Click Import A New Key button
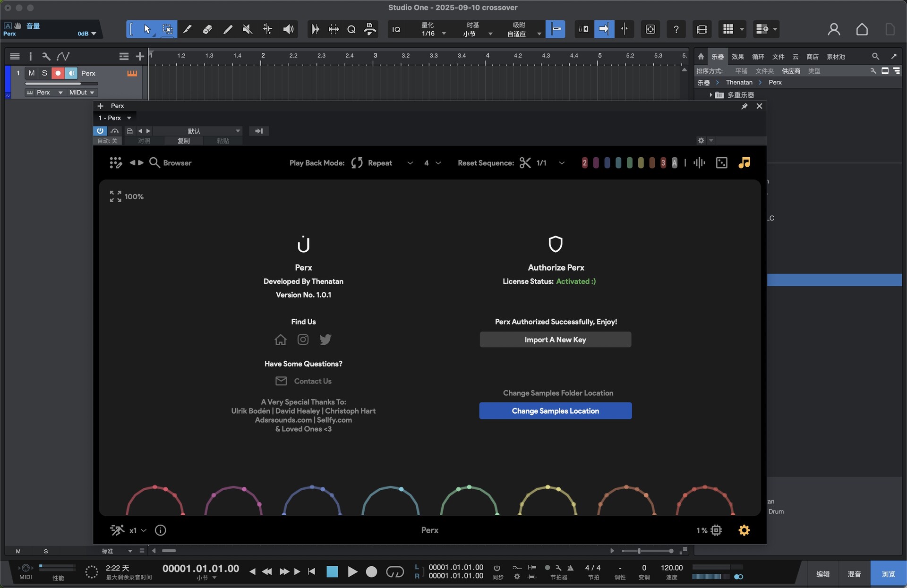This screenshot has height=588, width=907. pyautogui.click(x=555, y=340)
